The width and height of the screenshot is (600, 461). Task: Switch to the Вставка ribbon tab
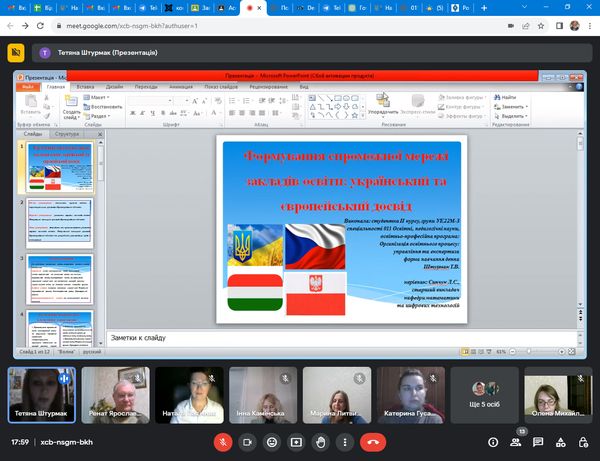point(85,87)
